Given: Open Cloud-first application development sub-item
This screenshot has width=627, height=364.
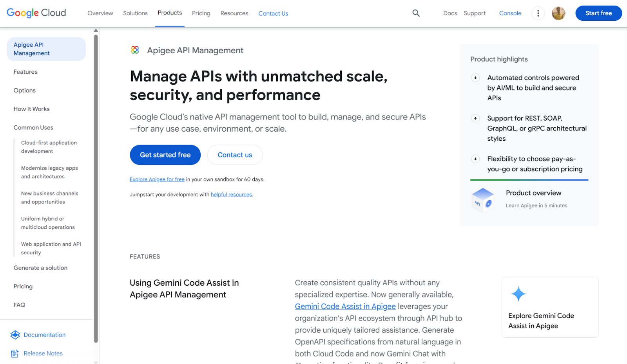Looking at the screenshot, I should point(49,147).
